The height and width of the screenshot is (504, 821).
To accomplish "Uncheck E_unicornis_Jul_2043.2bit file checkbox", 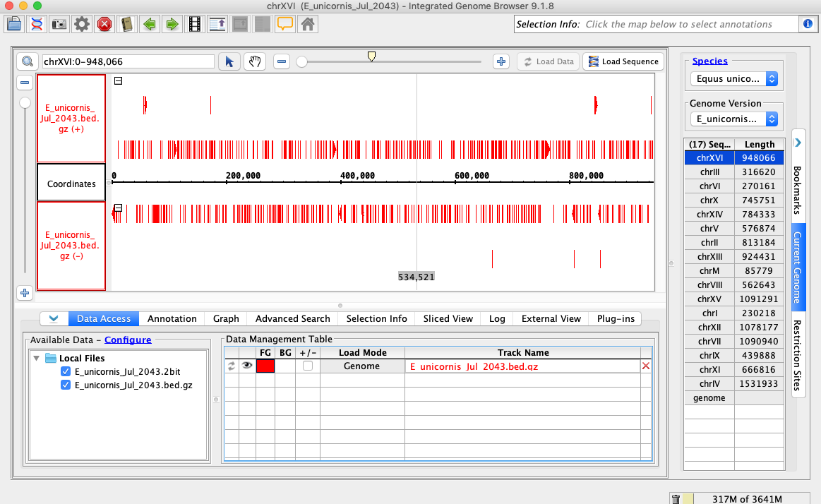I will 66,371.
